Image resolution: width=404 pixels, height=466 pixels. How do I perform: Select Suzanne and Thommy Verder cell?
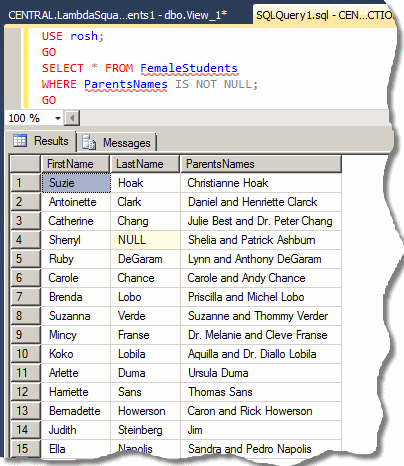click(x=261, y=316)
